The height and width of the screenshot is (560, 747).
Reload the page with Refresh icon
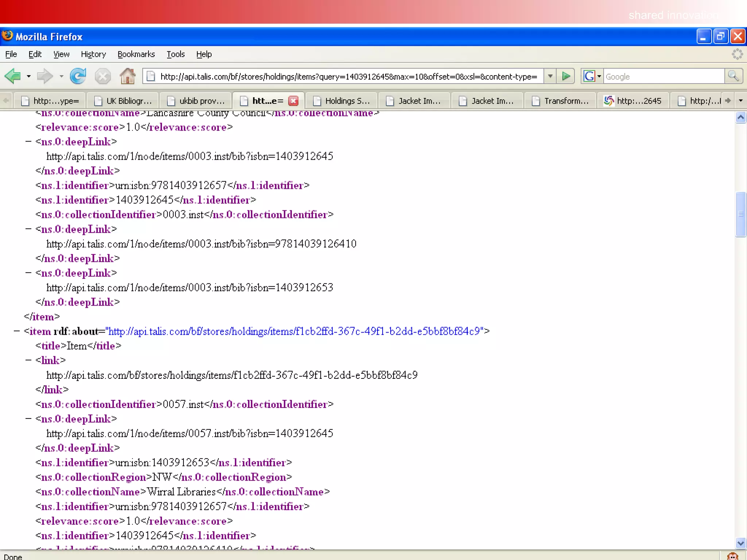(x=78, y=76)
